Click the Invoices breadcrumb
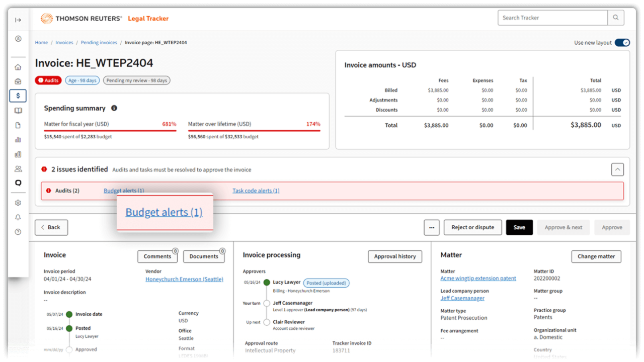This screenshot has height=362, width=644. 64,43
